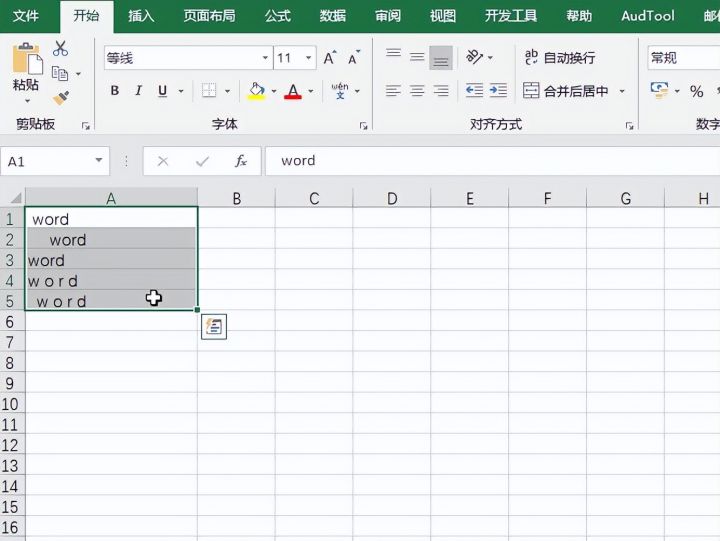Viewport: 720px width, 541px height.
Task: Switch to 审阅 review tab
Action: pyautogui.click(x=388, y=16)
